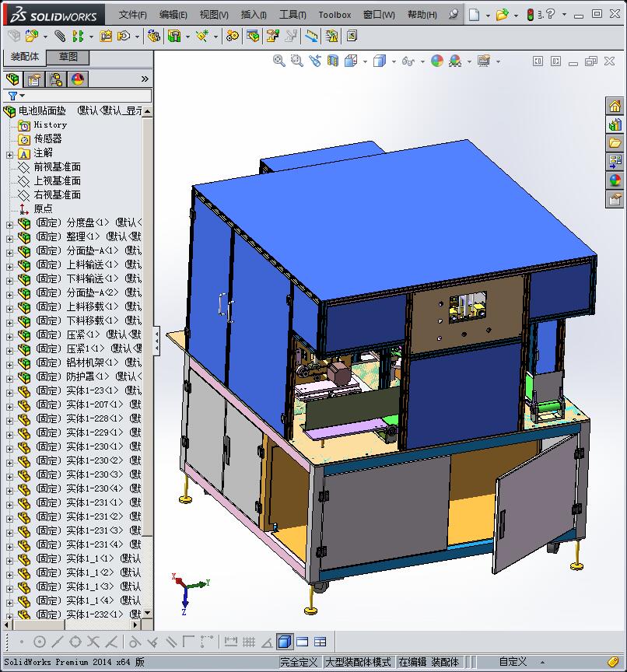Open the Toolbox menu
This screenshot has width=627, height=672.
[335, 15]
